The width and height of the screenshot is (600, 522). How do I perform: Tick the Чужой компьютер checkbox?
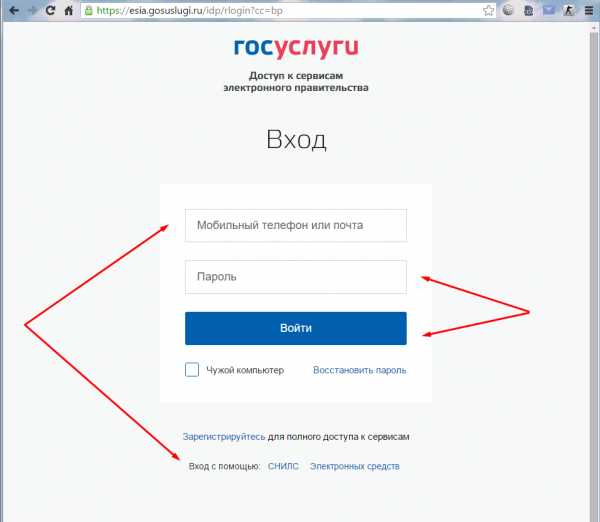point(192,370)
